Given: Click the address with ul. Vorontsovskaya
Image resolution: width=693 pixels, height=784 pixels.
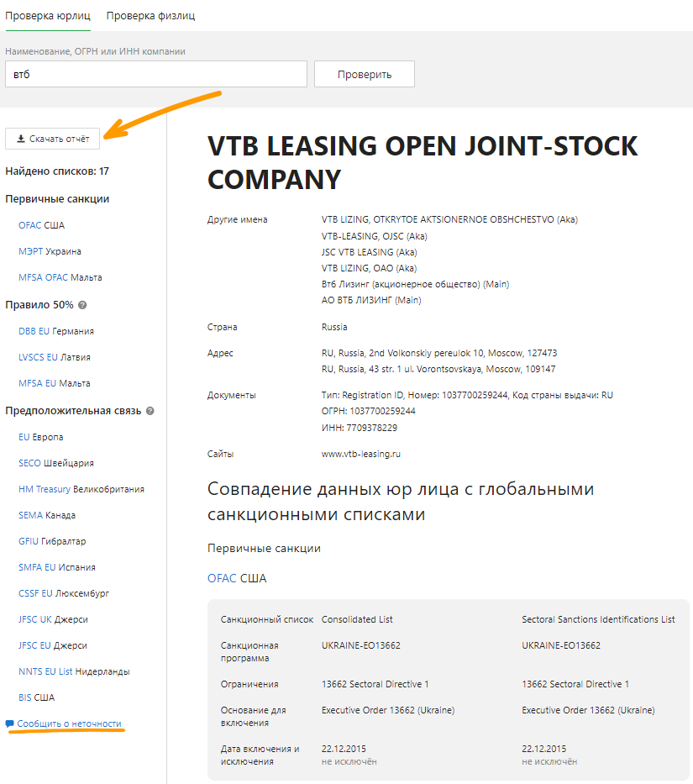Looking at the screenshot, I should pos(438,369).
